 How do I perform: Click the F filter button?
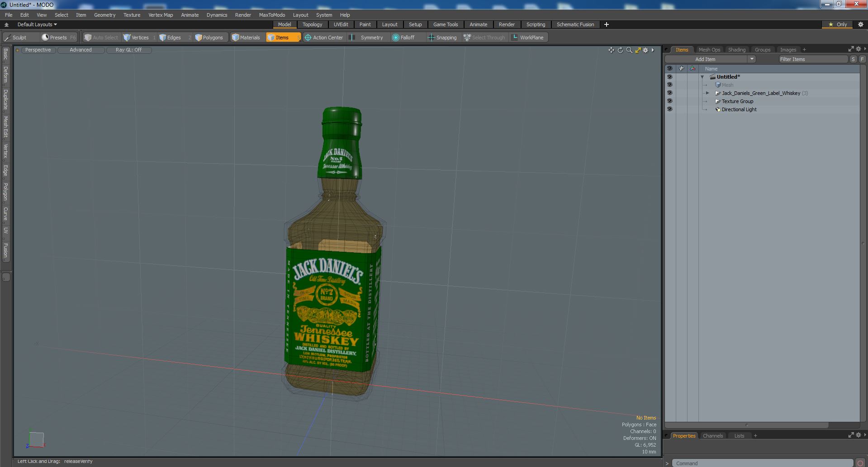click(x=862, y=59)
